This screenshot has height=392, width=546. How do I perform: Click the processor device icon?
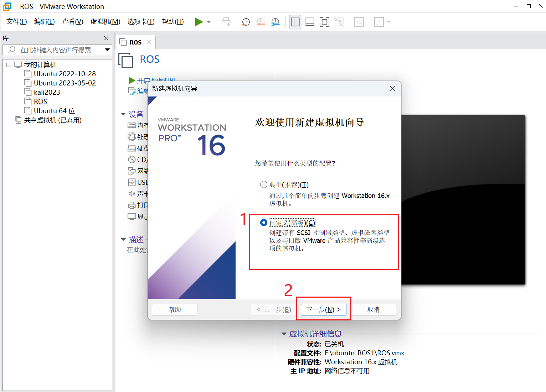132,137
